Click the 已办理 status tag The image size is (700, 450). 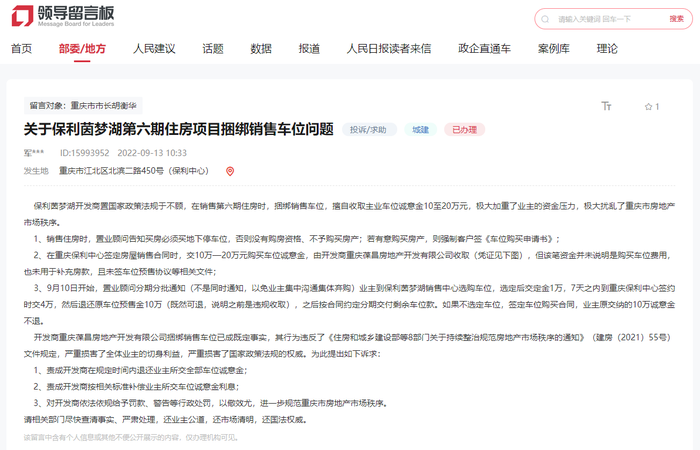465,129
